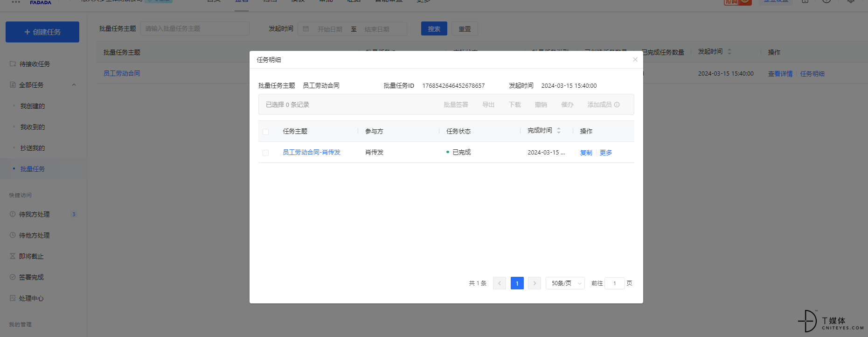
Task: Click the 即将截止 hourglass icon
Action: [x=13, y=256]
